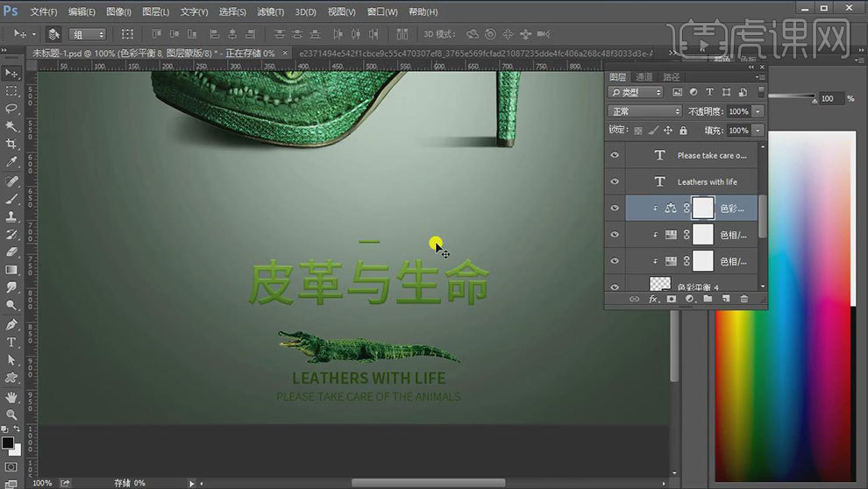The height and width of the screenshot is (489, 868).
Task: Add a layer mask
Action: [x=672, y=299]
